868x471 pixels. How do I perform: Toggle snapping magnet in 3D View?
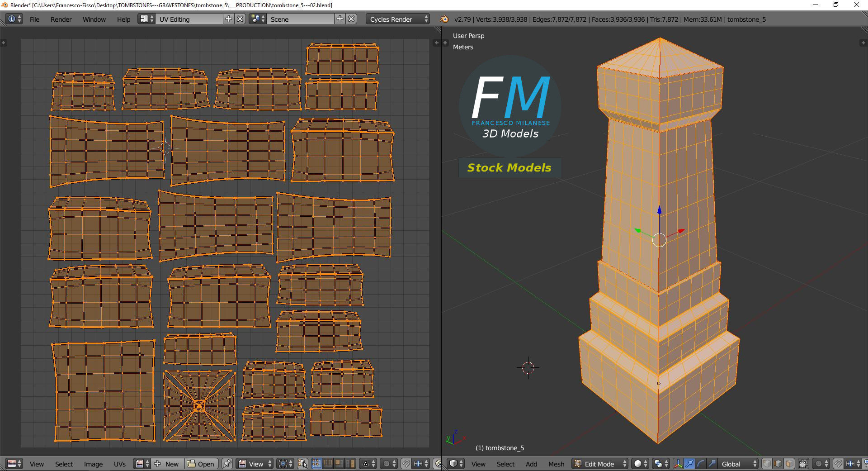tap(838, 464)
